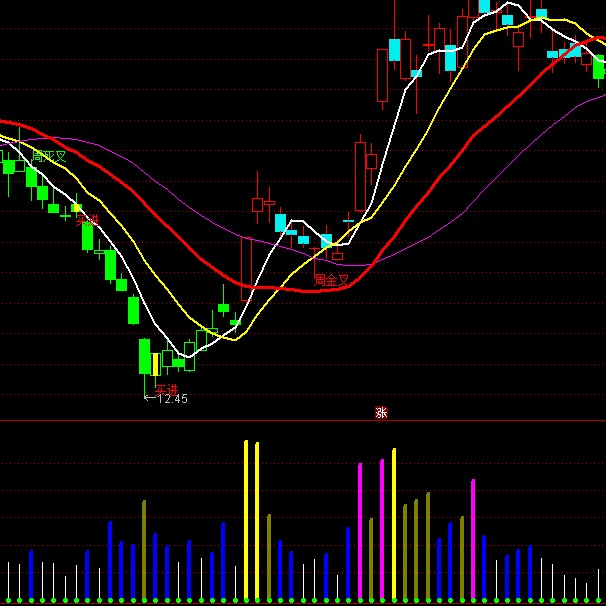
Task: Select the cyan candle above 周金叉 label
Action: [x=326, y=241]
